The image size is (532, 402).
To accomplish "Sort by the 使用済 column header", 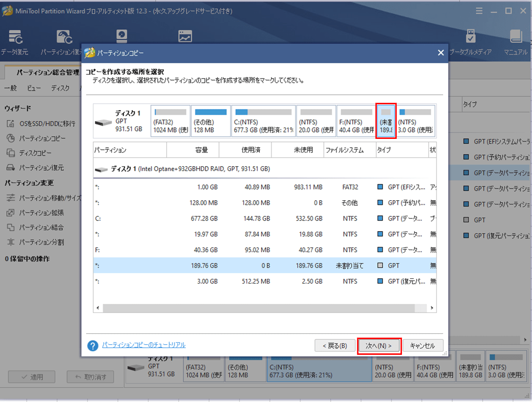I will point(245,150).
